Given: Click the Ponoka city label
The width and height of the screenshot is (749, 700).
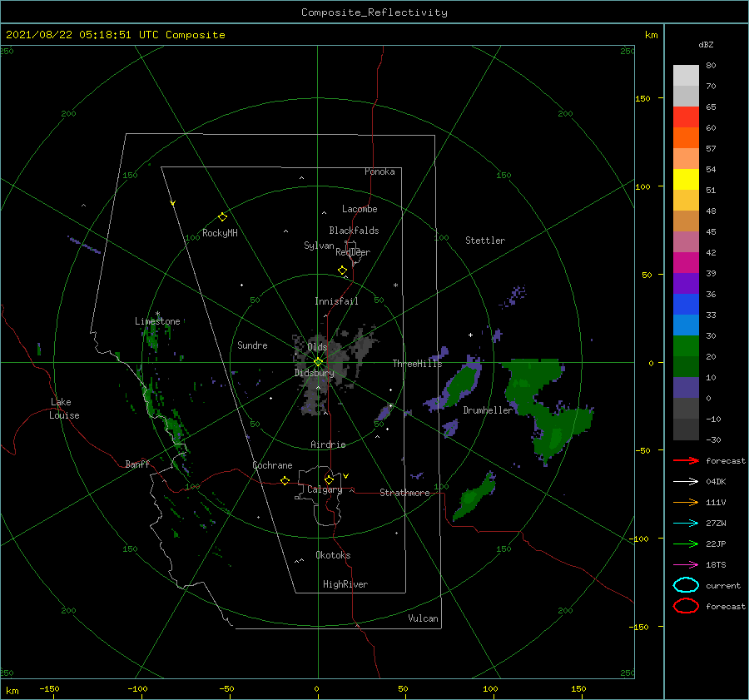Looking at the screenshot, I should (379, 171).
